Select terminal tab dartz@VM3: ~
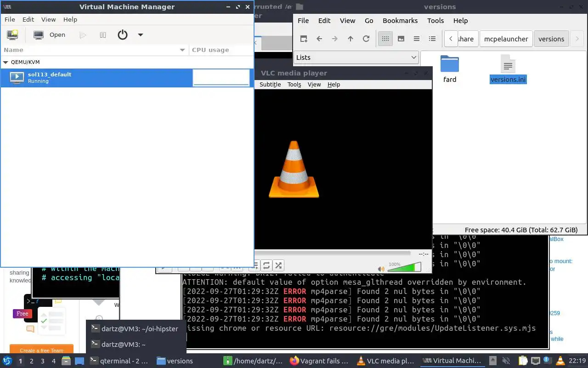The height and width of the screenshot is (368, 588). [136, 344]
